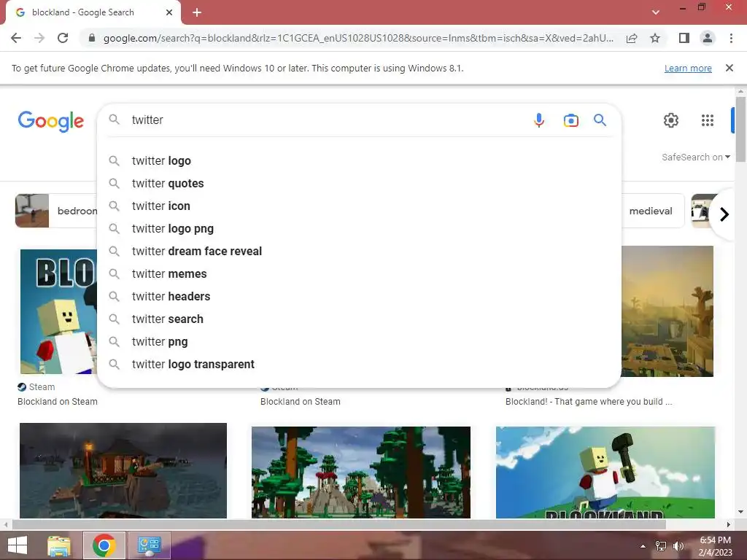Show hidden system tray icons
This screenshot has height=560, width=747.
(643, 546)
